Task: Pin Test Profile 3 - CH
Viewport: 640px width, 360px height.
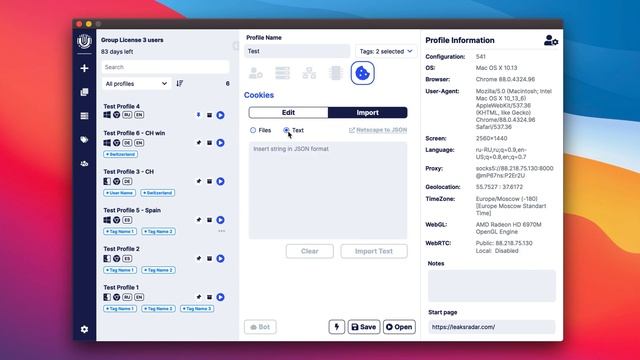Action: click(x=199, y=181)
